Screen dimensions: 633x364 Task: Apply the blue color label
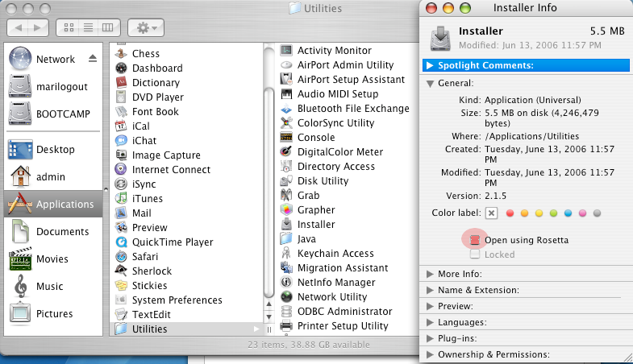tap(568, 213)
